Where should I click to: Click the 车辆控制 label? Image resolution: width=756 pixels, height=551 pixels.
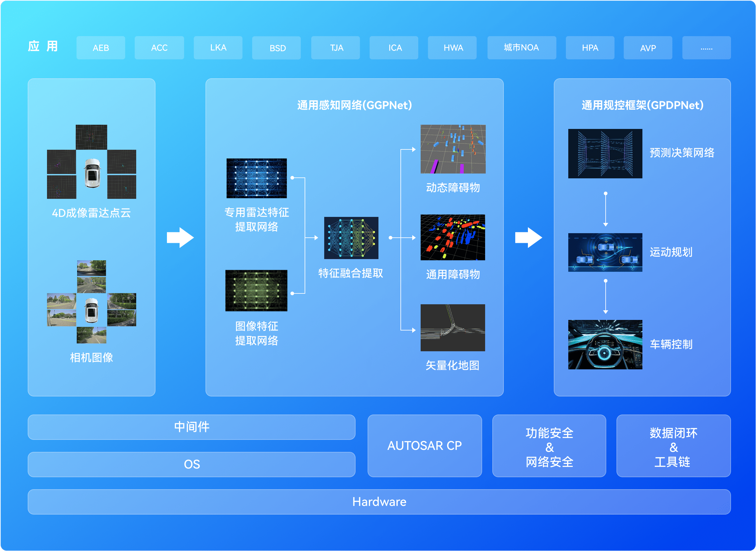(x=671, y=344)
